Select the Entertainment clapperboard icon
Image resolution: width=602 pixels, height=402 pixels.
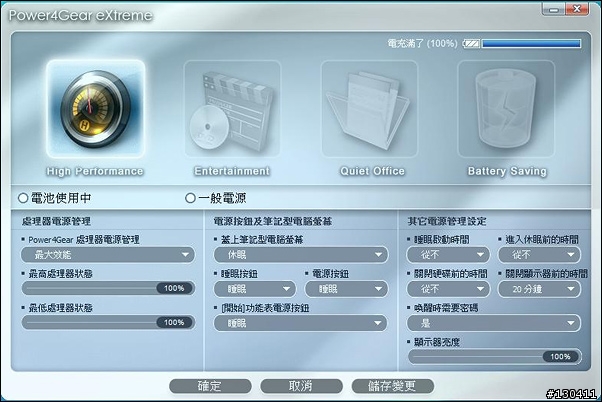pos(232,109)
